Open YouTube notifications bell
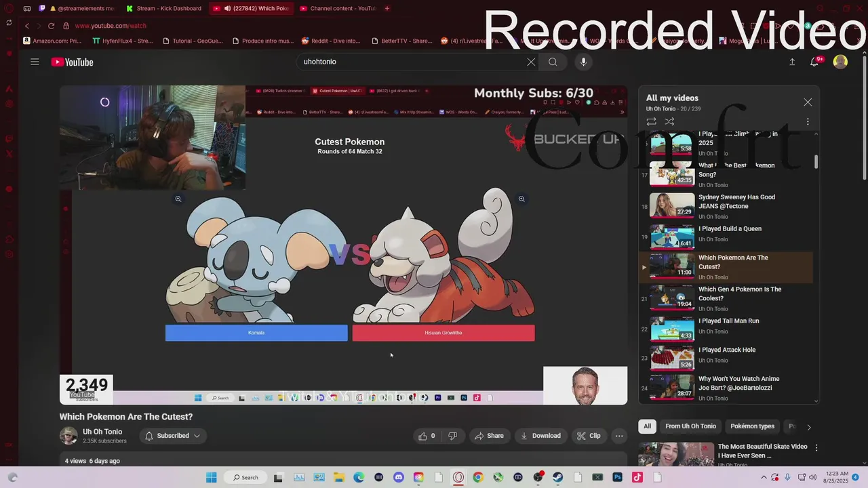This screenshot has width=868, height=488. (816, 62)
